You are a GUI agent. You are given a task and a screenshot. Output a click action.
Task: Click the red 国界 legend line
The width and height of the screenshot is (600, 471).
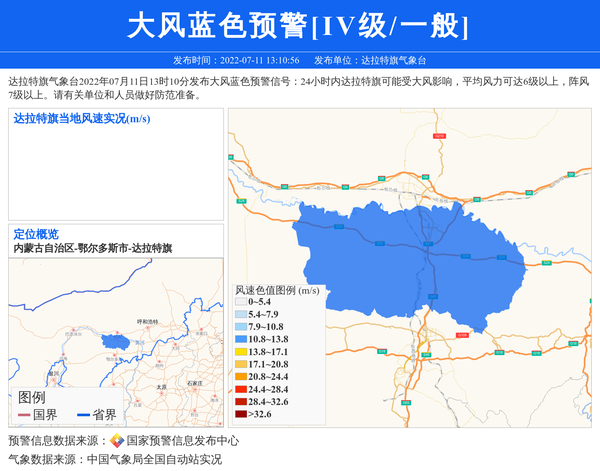tap(24, 414)
